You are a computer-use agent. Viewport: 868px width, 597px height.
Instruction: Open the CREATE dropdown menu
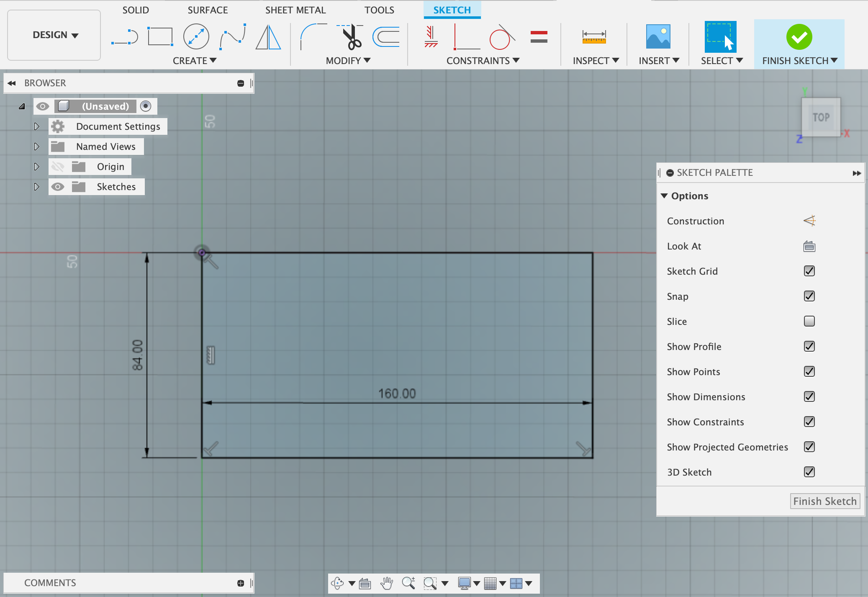pos(195,60)
